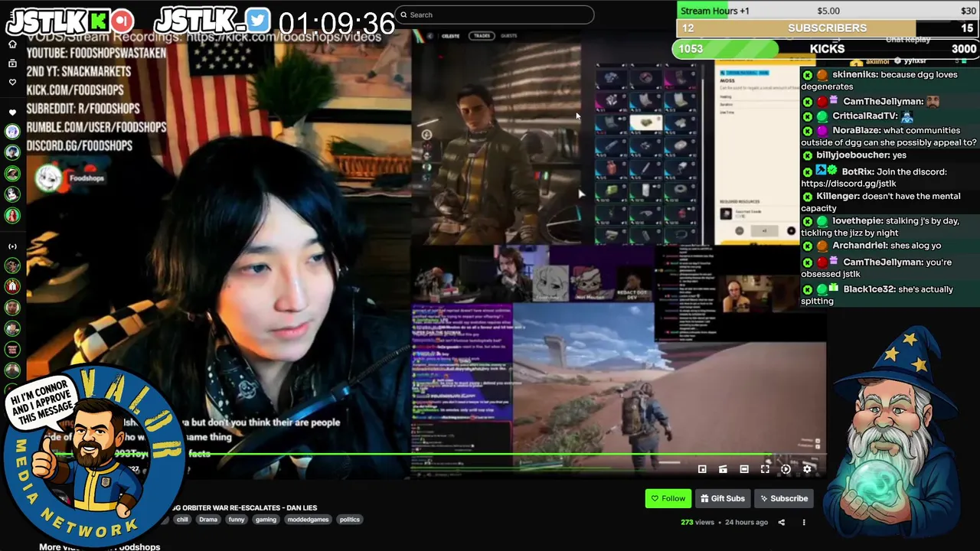
Task: Click the '24 hours ago' timestamp
Action: click(x=746, y=522)
